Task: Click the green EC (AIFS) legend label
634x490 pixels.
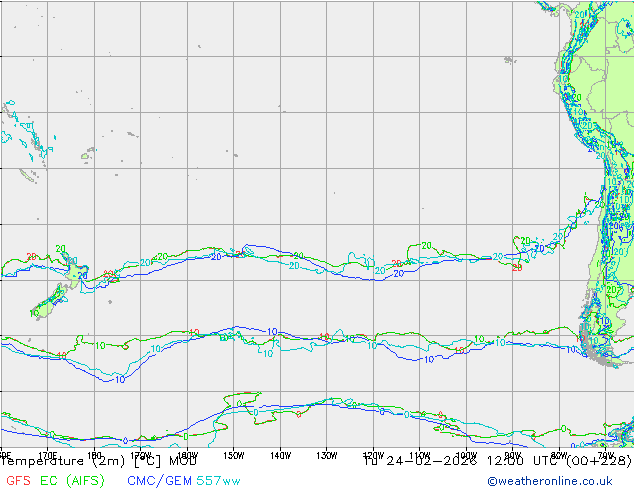Action: [72, 480]
